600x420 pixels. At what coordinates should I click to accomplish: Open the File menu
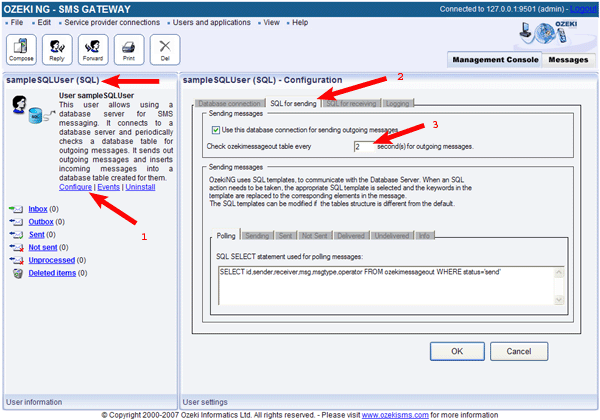point(16,22)
